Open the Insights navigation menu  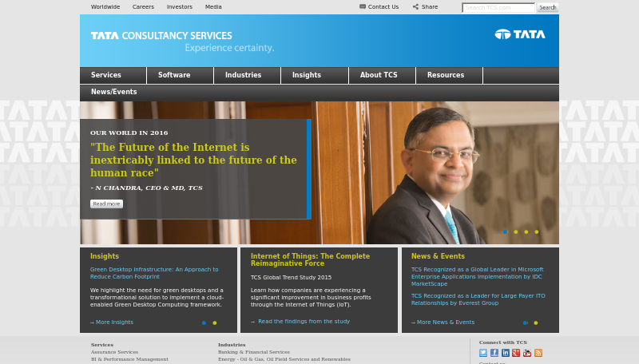[x=315, y=75]
